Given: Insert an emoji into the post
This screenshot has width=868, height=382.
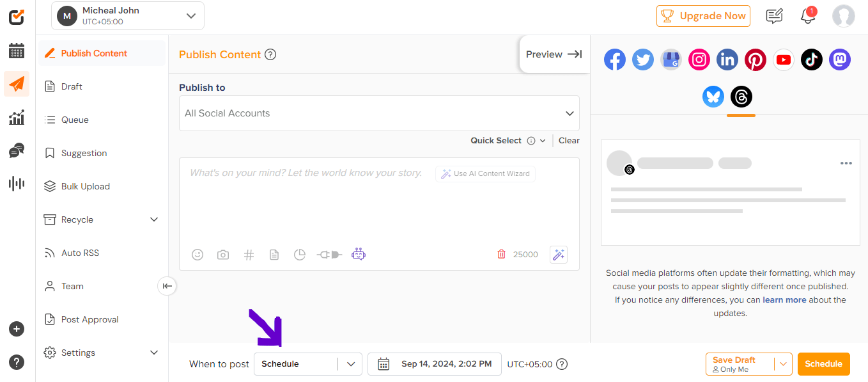Looking at the screenshot, I should point(198,255).
